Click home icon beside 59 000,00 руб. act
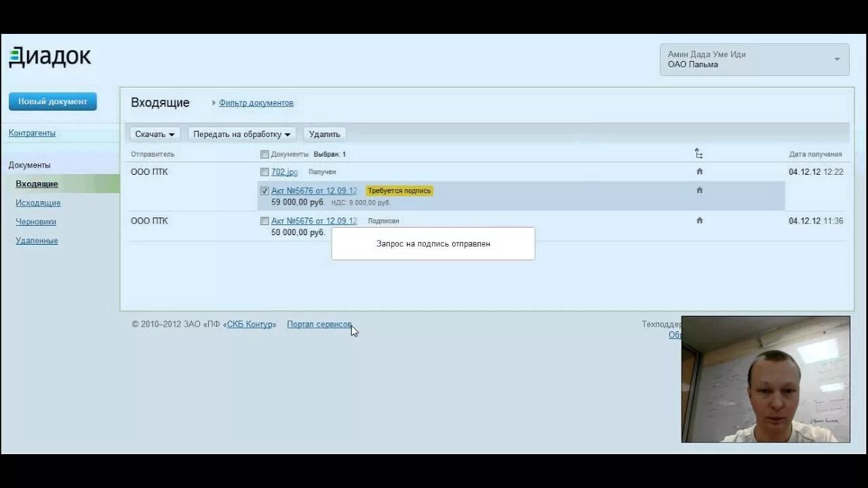 pyautogui.click(x=700, y=190)
